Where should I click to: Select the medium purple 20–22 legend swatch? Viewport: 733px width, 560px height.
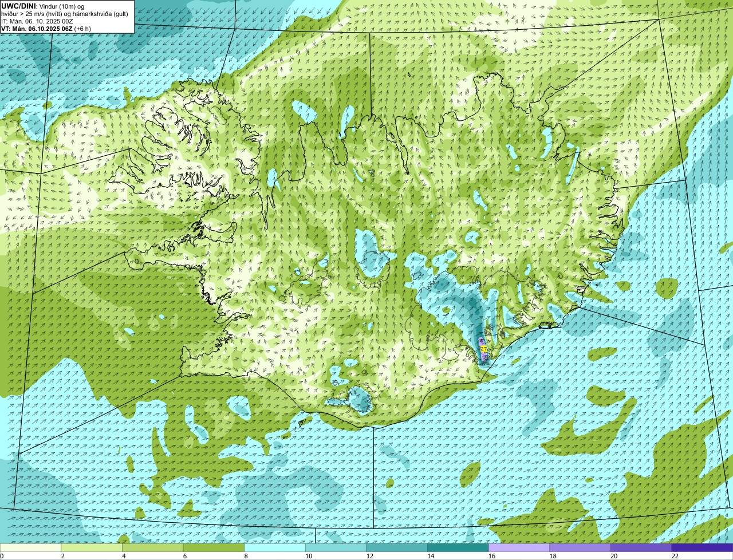(641, 547)
